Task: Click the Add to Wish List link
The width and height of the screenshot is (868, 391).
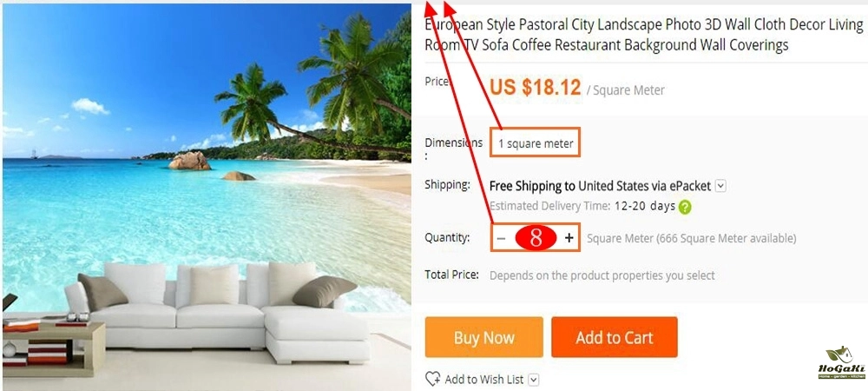Action: click(483, 380)
